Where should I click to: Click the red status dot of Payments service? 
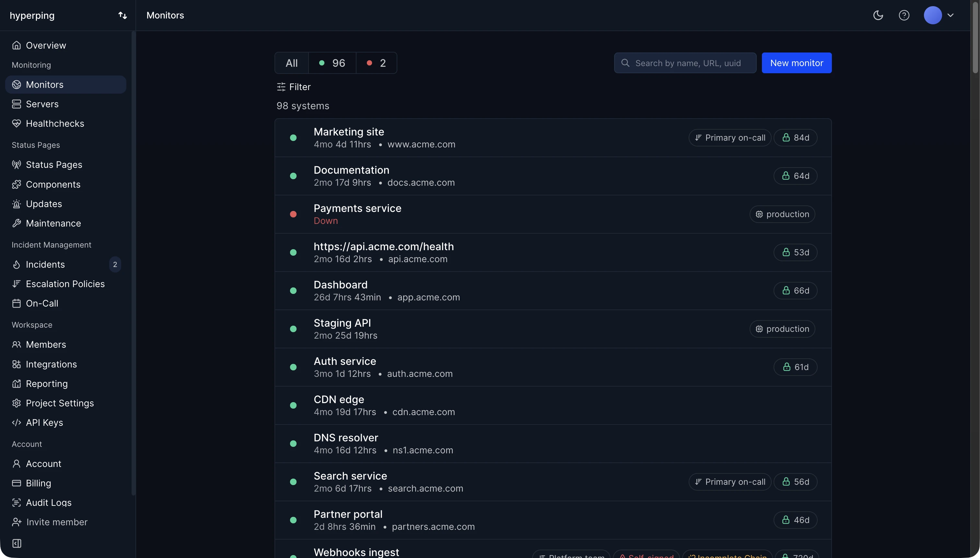(293, 214)
